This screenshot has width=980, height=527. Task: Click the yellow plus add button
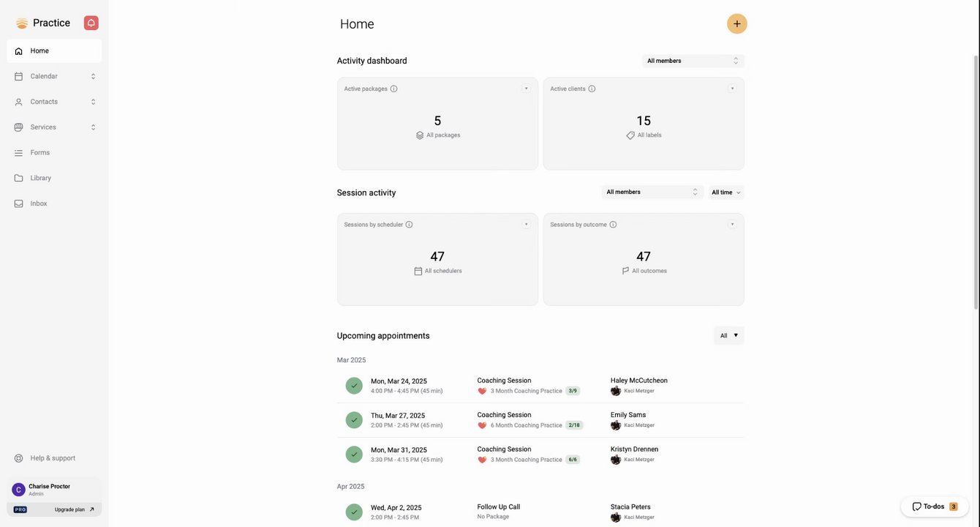pos(736,23)
